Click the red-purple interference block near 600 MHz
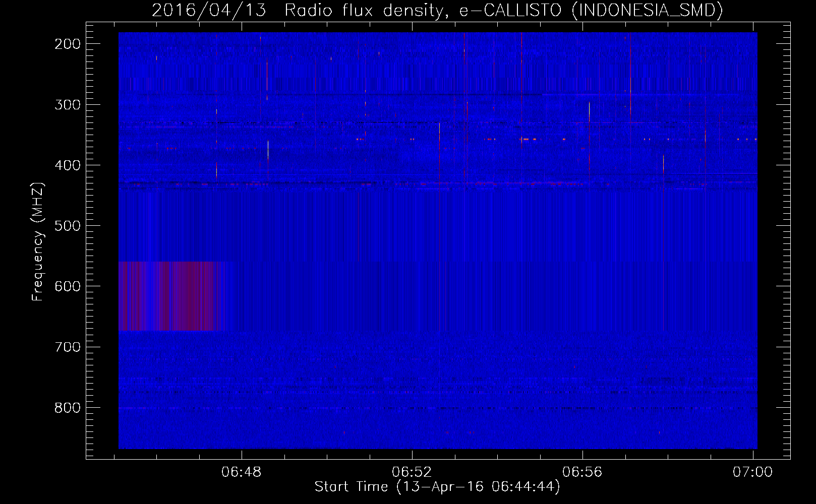This screenshot has height=504, width=816. pyautogui.click(x=169, y=296)
